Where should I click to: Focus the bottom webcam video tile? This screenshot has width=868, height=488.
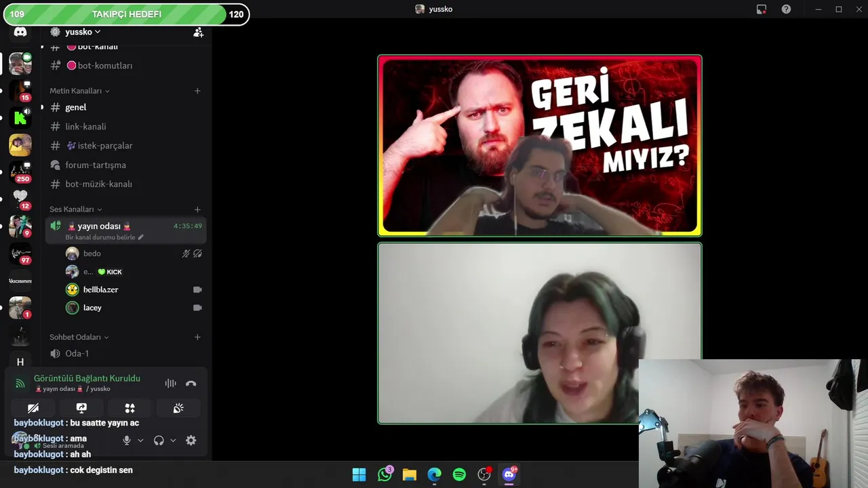[540, 333]
